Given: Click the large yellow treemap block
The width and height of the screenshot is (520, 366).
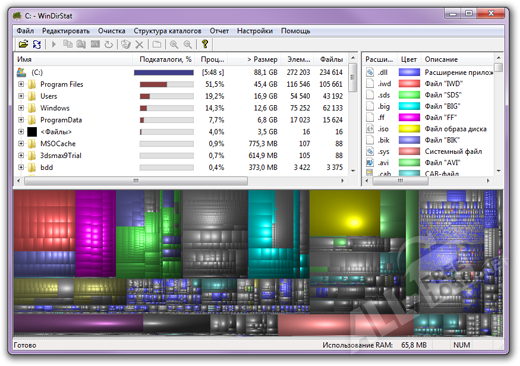Looking at the screenshot, I should (x=344, y=213).
